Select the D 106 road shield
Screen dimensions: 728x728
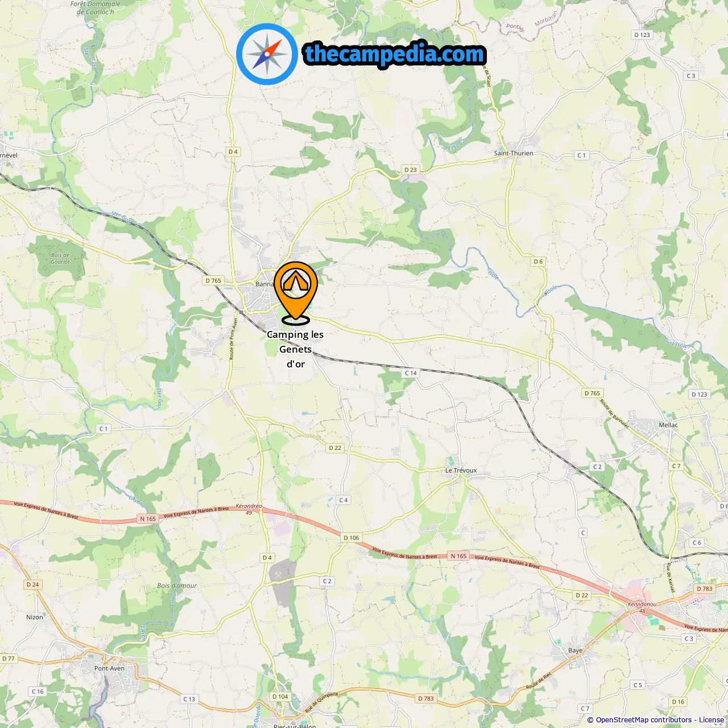[351, 537]
